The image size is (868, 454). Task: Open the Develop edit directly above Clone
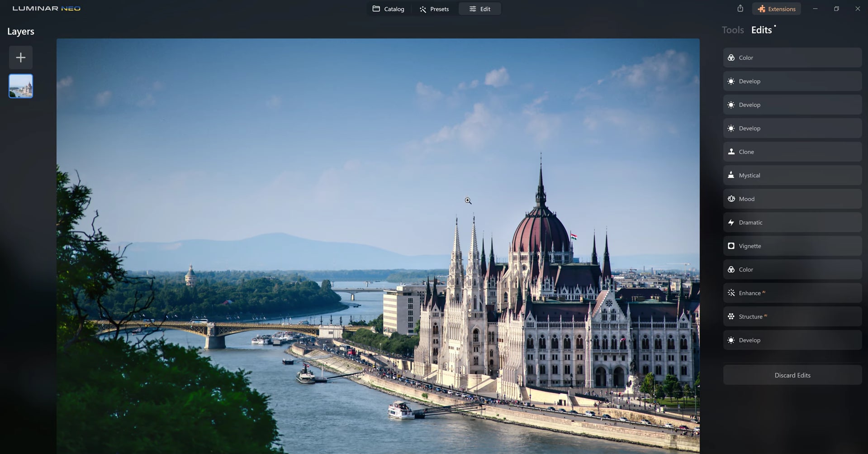(792, 129)
